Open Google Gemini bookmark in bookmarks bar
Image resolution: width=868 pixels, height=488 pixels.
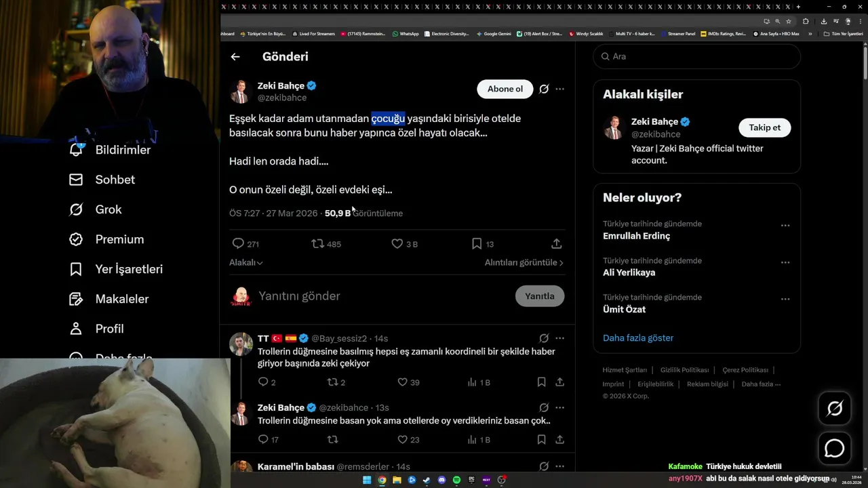click(494, 33)
